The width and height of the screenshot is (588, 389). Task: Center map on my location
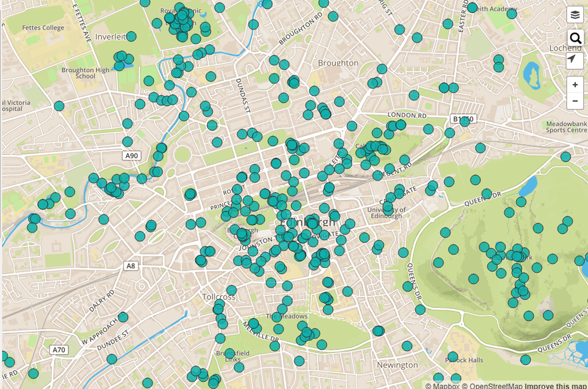575,61
